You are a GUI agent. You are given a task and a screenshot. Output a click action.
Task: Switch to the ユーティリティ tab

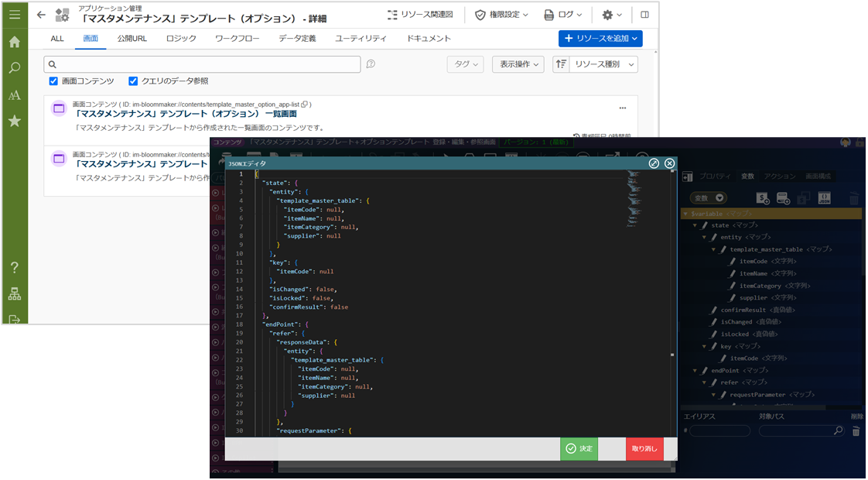point(361,38)
